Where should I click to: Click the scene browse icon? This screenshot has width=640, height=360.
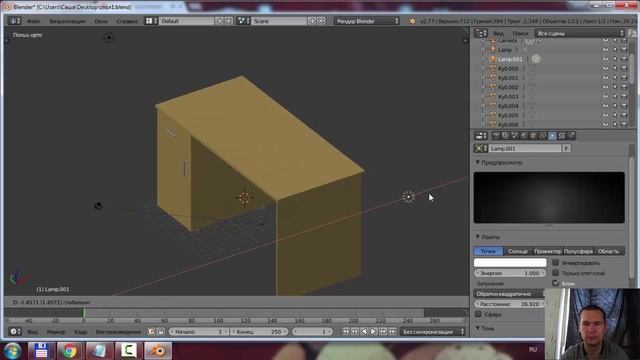click(243, 21)
